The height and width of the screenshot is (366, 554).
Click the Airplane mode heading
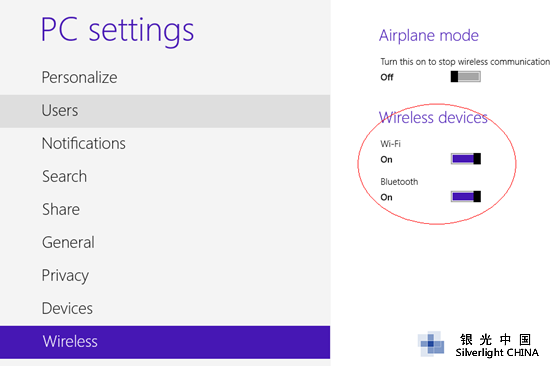tap(429, 36)
